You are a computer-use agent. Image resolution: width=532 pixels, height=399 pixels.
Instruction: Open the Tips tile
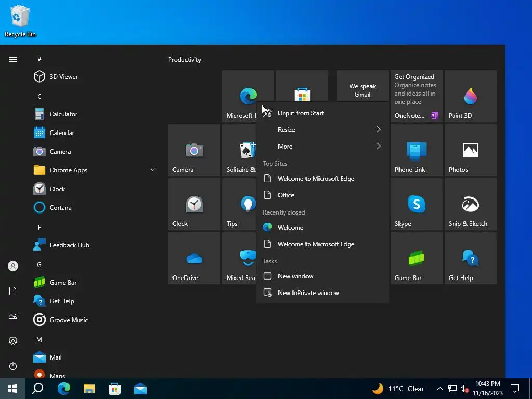[239, 204]
